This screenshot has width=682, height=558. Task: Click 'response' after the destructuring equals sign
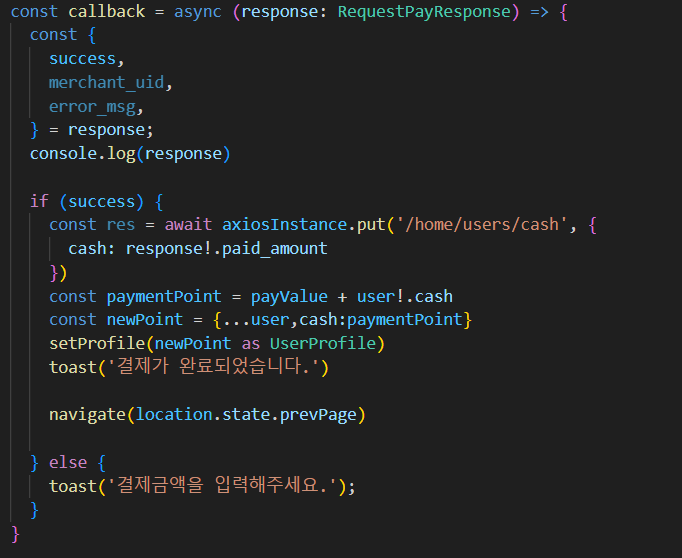click(x=107, y=130)
